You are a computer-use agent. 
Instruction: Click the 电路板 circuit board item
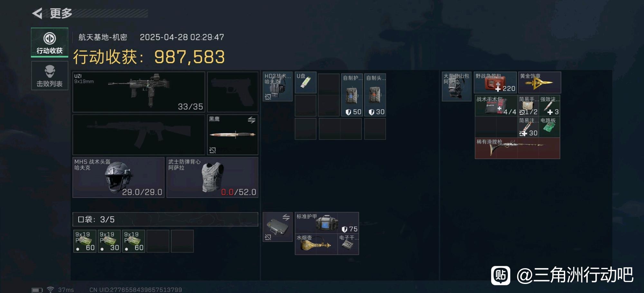tap(550, 127)
